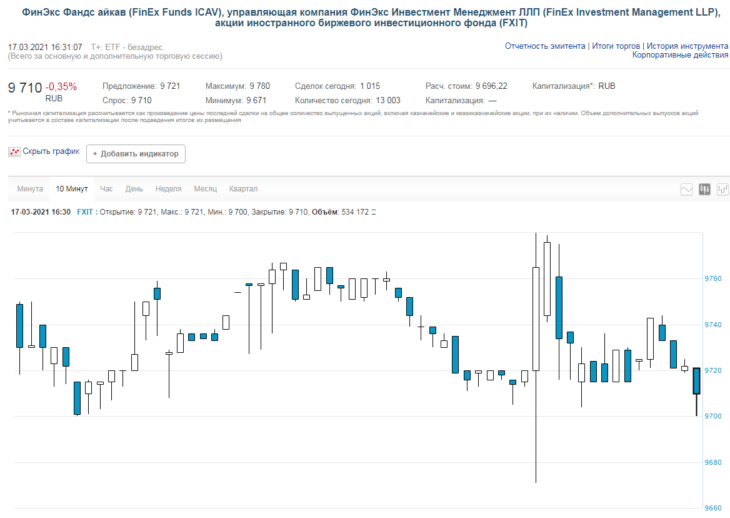Select the candlestick chart type icon
Image resolution: width=730 pixels, height=518 pixels.
pos(704,189)
